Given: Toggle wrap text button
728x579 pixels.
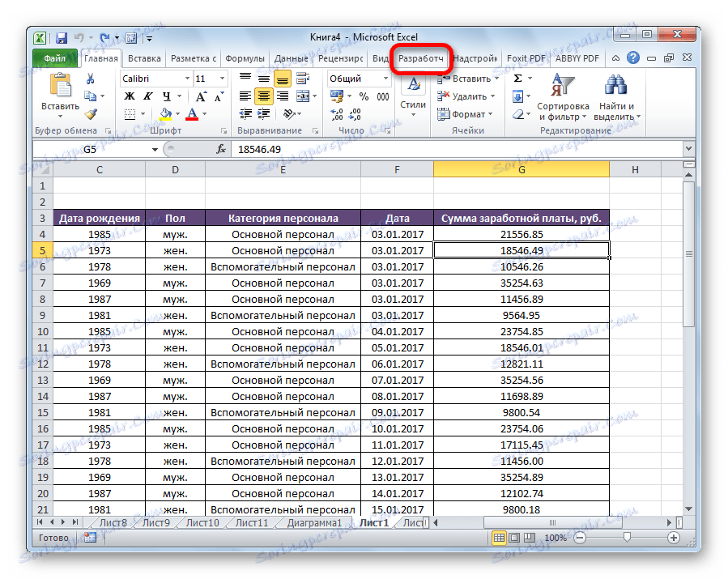Looking at the screenshot, I should 303,79.
